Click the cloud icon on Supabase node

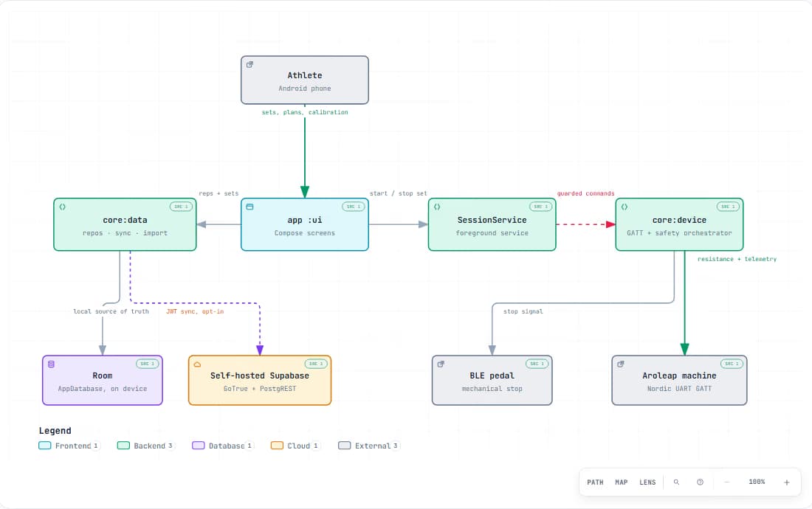click(197, 364)
